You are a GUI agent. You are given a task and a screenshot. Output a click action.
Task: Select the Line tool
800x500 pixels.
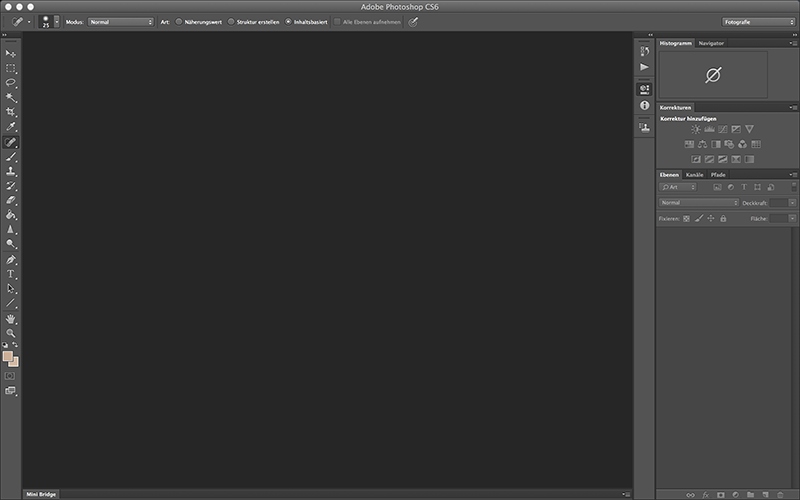pos(11,304)
